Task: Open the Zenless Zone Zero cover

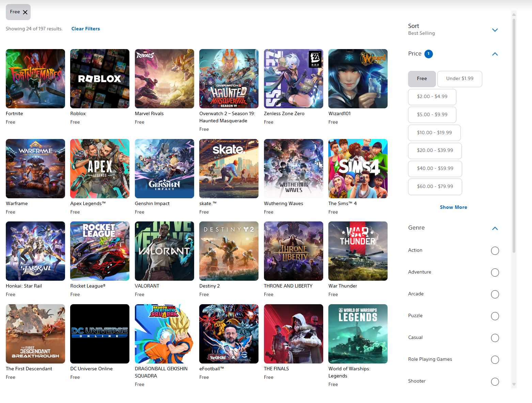Action: (294, 79)
